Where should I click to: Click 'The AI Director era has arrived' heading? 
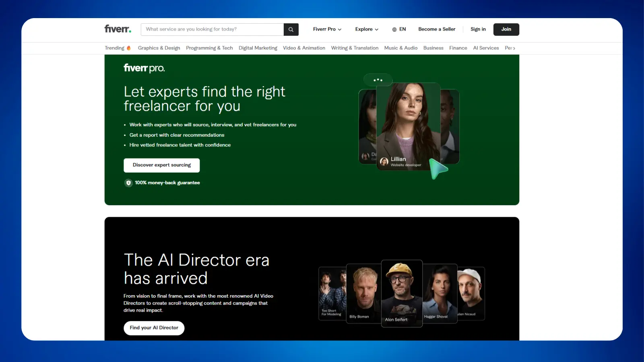(x=196, y=269)
